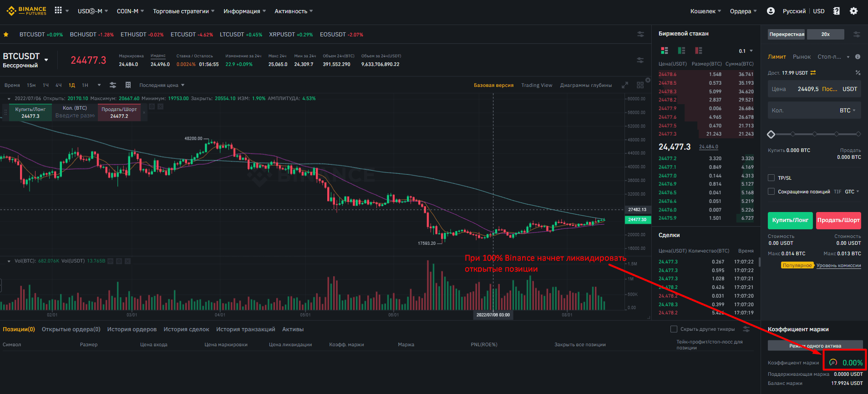Collapse the Vol(BTC) indicator legend arrow
The width and height of the screenshot is (868, 394).
click(x=9, y=261)
